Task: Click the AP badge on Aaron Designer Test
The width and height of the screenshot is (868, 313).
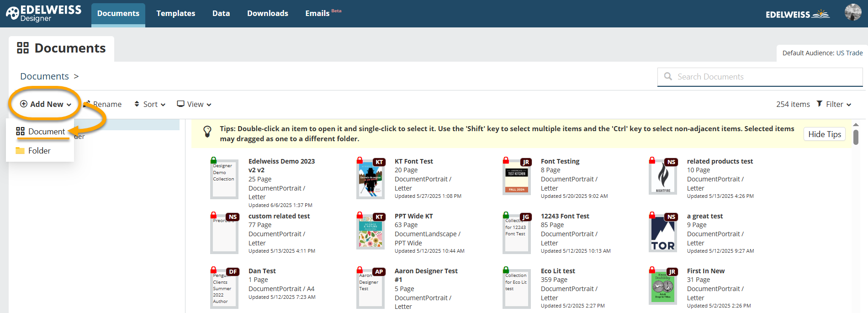Action: click(379, 272)
